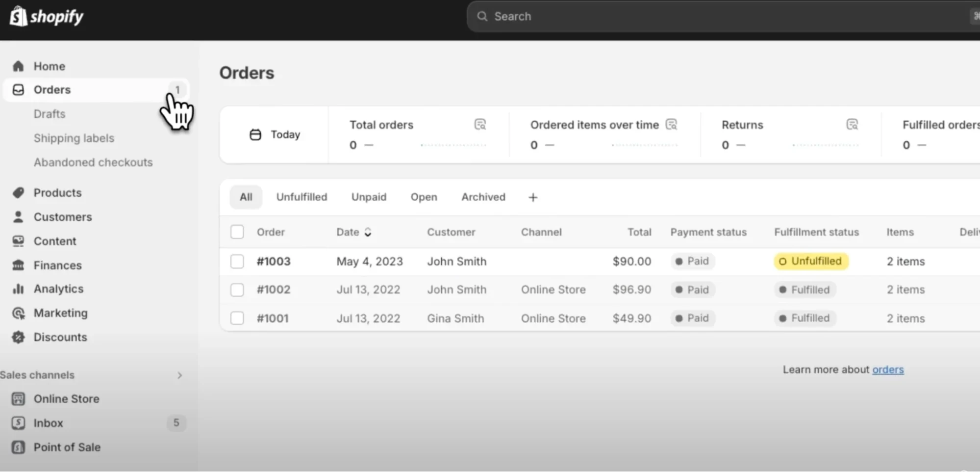Click the Shopify logo in the header
The height and width of the screenshot is (472, 980).
coord(47,17)
